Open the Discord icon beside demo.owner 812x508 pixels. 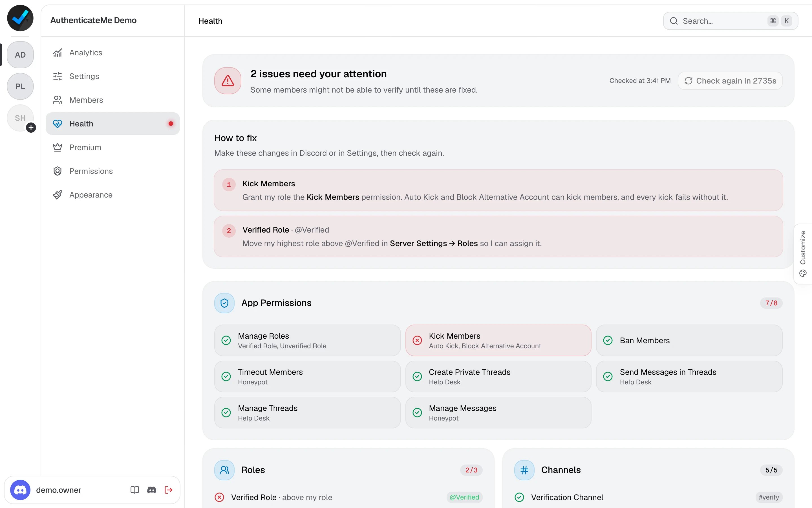pyautogui.click(x=152, y=490)
